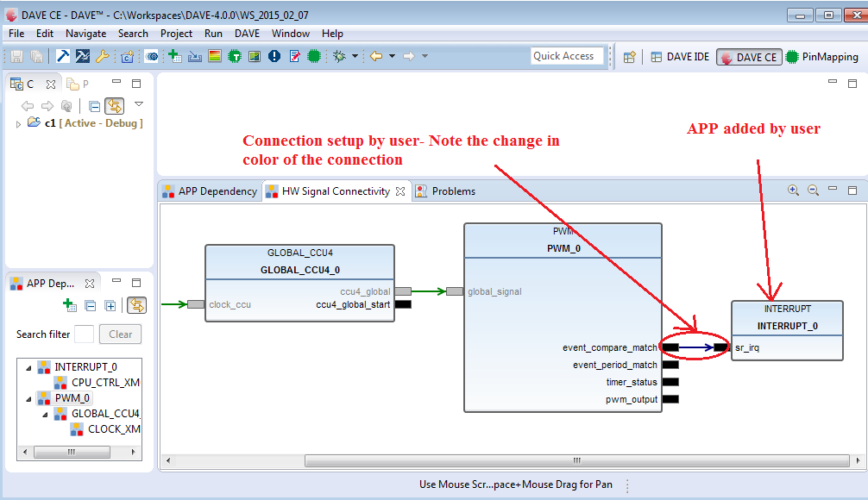This screenshot has height=500, width=868.
Task: Click the New DAVE project icon
Action: coord(128,56)
